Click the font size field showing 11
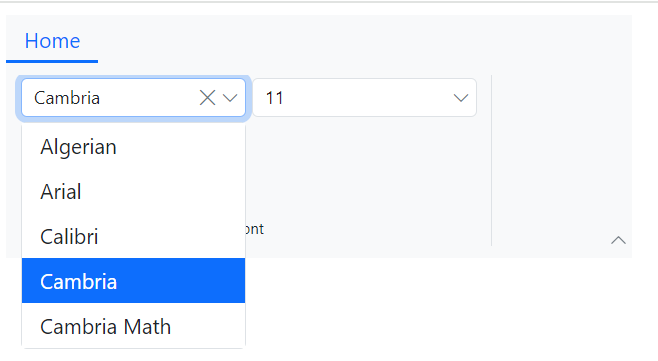 click(357, 98)
